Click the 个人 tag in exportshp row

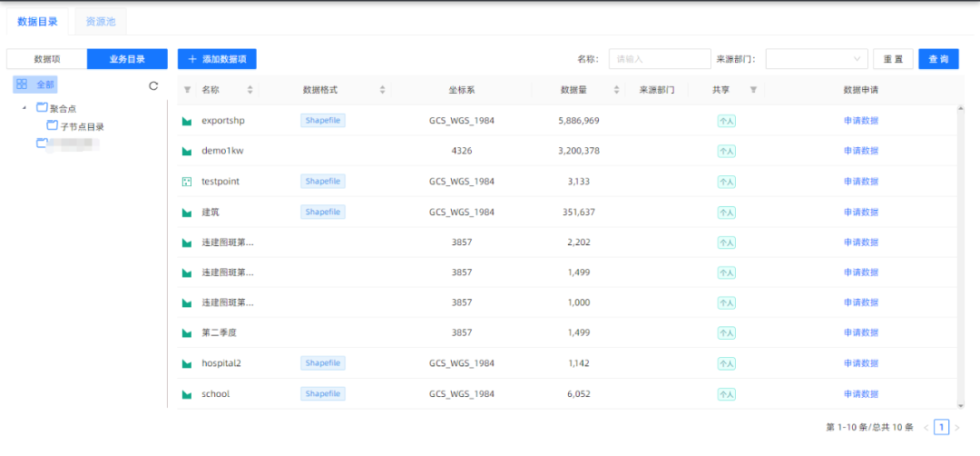pos(726,121)
